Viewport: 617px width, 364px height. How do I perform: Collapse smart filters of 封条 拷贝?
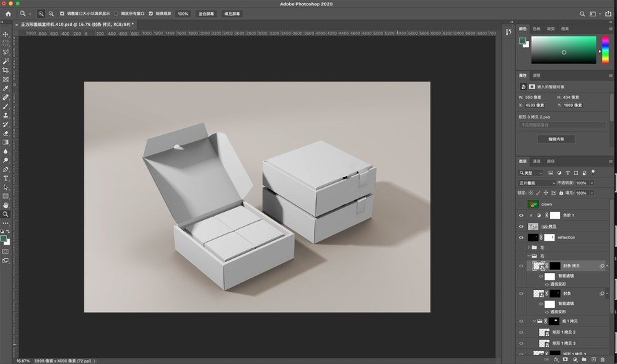pyautogui.click(x=607, y=266)
